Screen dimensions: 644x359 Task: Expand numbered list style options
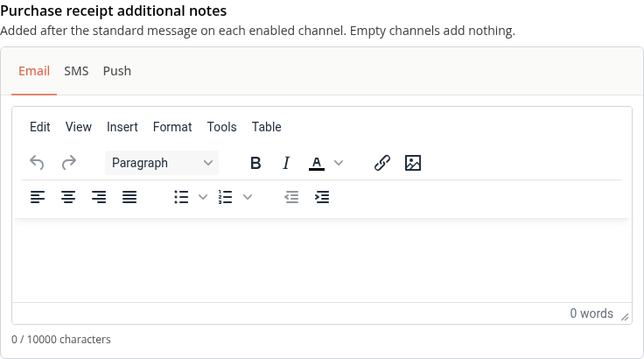click(248, 197)
